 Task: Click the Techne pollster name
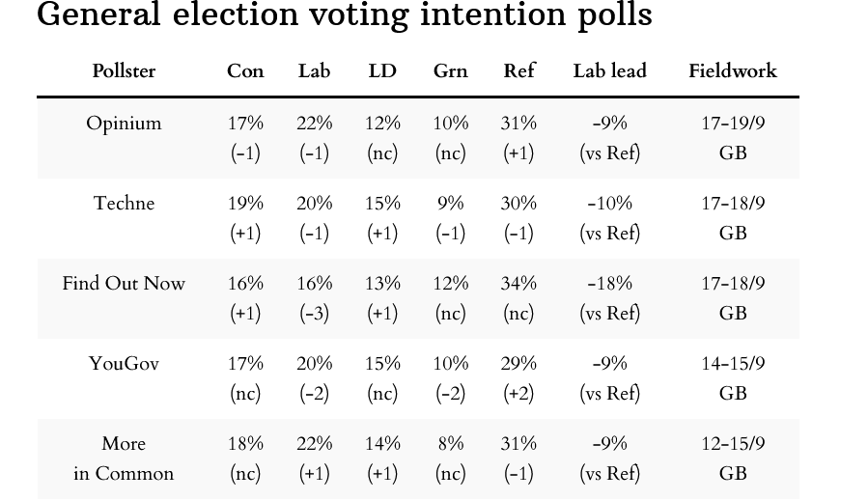124,204
